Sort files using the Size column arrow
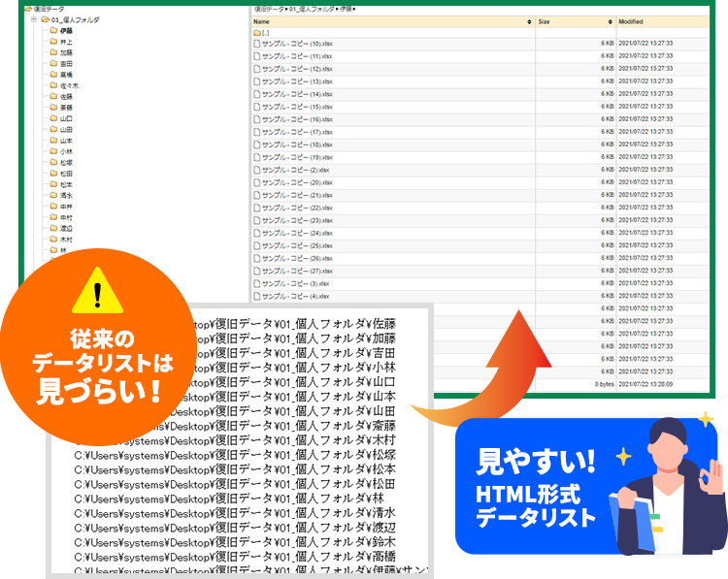The image size is (728, 579). point(611,21)
